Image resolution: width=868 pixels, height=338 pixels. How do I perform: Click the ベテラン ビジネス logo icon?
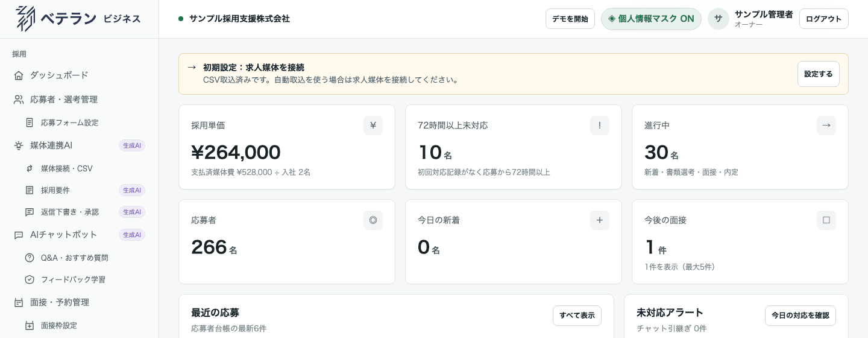click(25, 19)
